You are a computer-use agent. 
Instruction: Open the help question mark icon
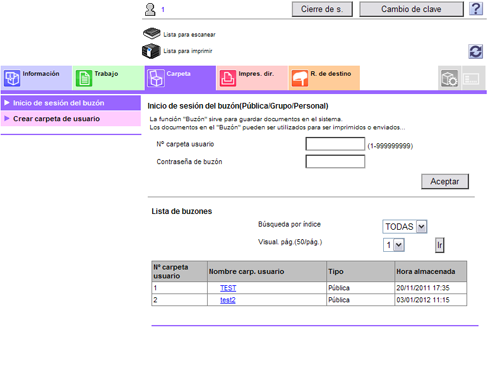point(476,9)
